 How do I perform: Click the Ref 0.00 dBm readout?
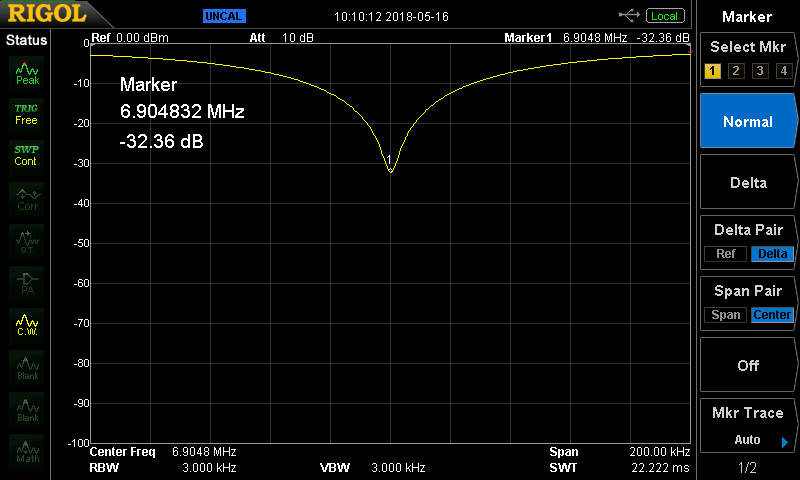pyautogui.click(x=130, y=38)
